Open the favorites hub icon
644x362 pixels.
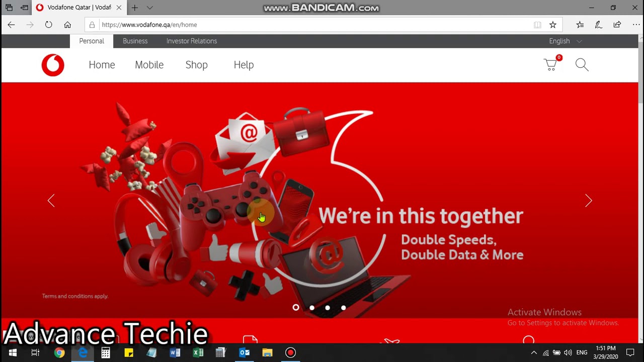click(580, 25)
